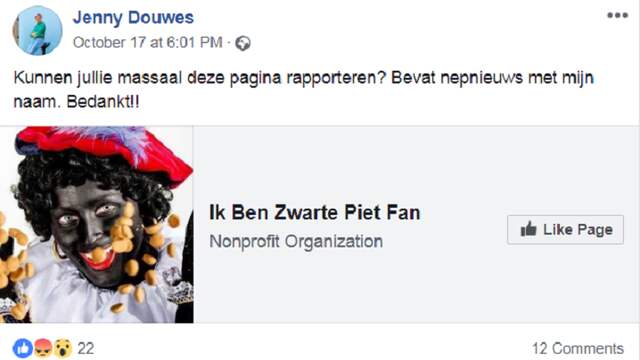Click the red hat in the thumbnail
Image resolution: width=640 pixels, height=360 pixels.
[102, 149]
